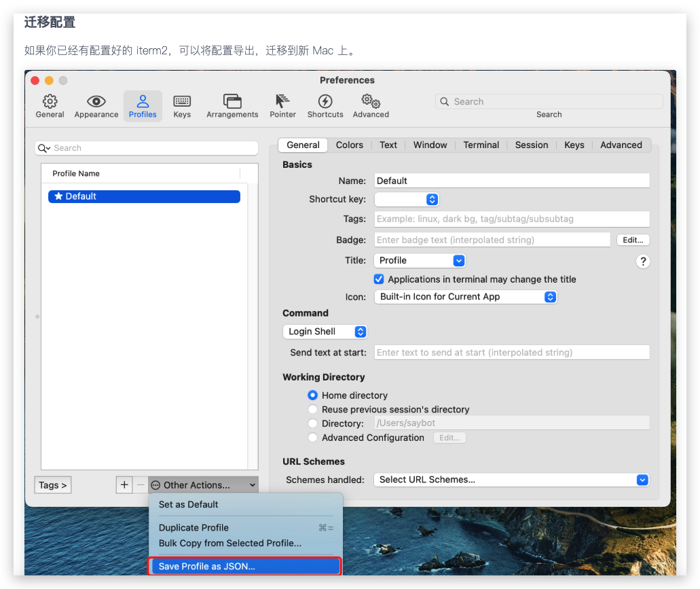
Task: Click the Badge Edit button
Action: (x=633, y=240)
